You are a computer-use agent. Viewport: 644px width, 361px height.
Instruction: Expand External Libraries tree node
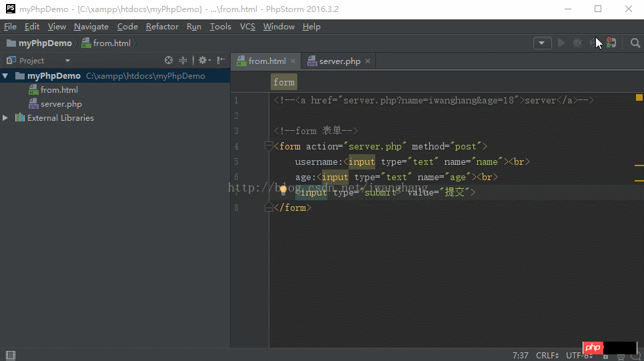coord(6,118)
